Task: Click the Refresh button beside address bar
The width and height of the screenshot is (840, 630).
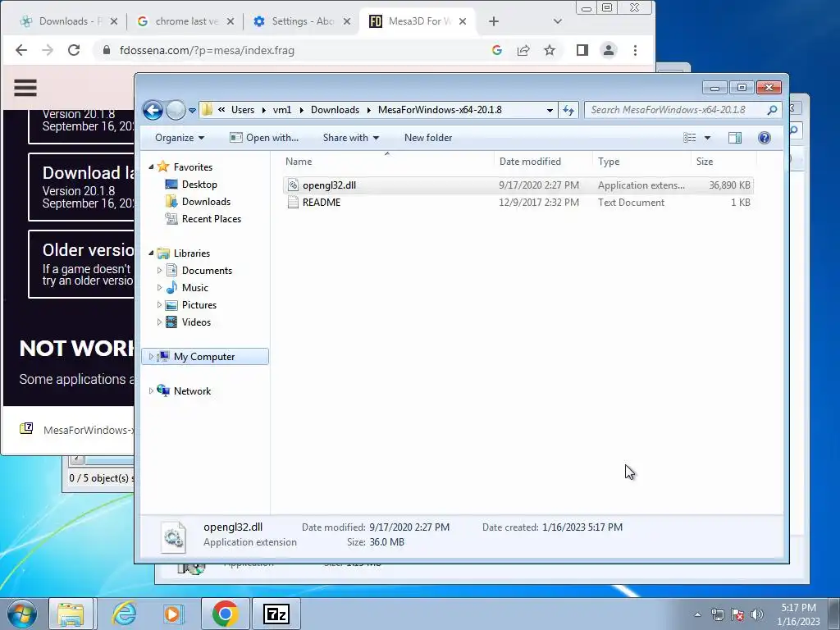Action: point(568,111)
